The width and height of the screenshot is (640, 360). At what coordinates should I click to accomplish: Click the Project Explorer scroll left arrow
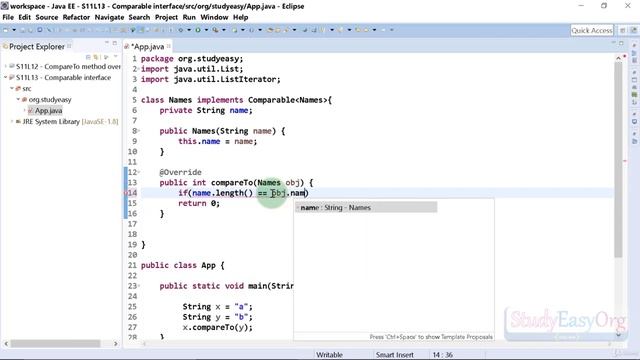pos(6,344)
